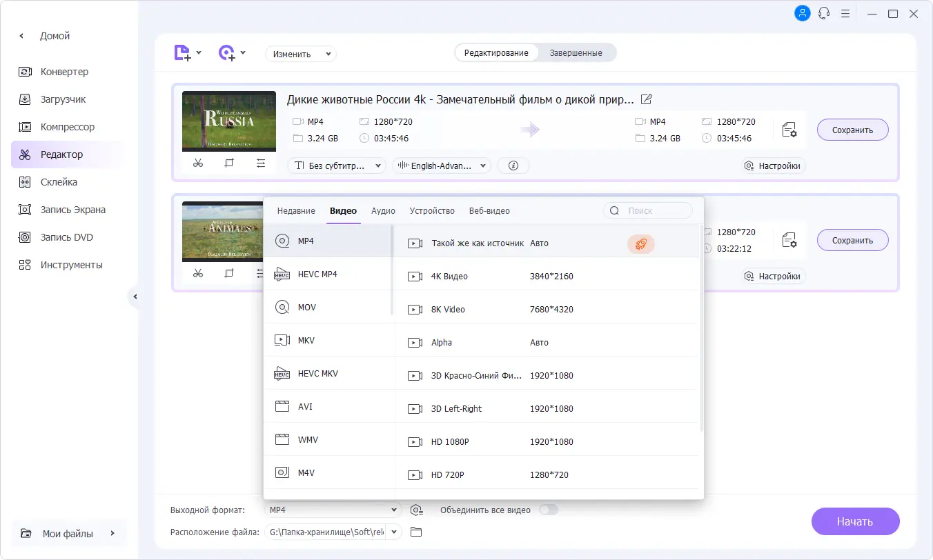Open Без субтитр subtitle dropdown

336,165
